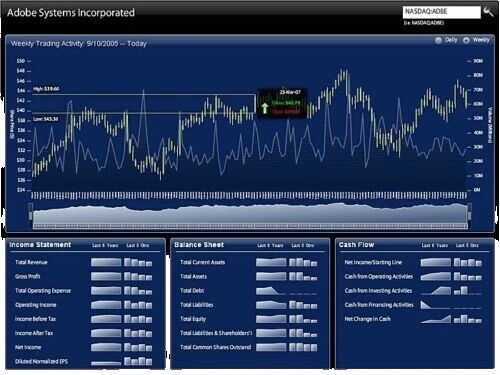Click the Total Revenue five-quarter bar chart
The image size is (500, 375).
(x=138, y=262)
